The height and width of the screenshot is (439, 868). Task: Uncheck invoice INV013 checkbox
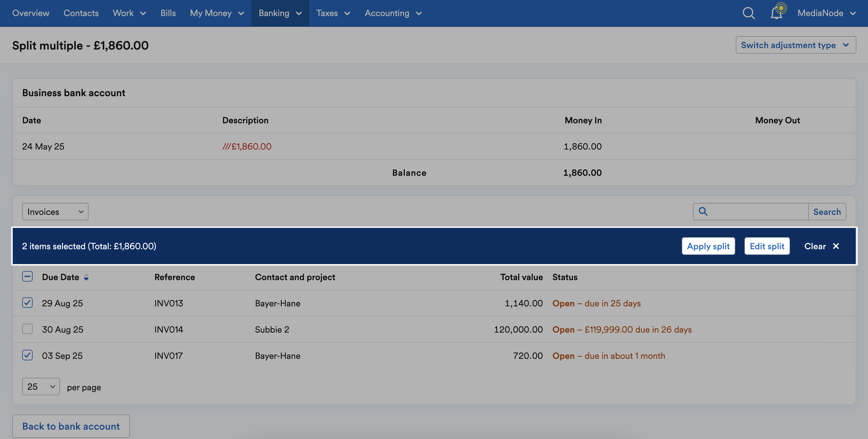(x=27, y=303)
